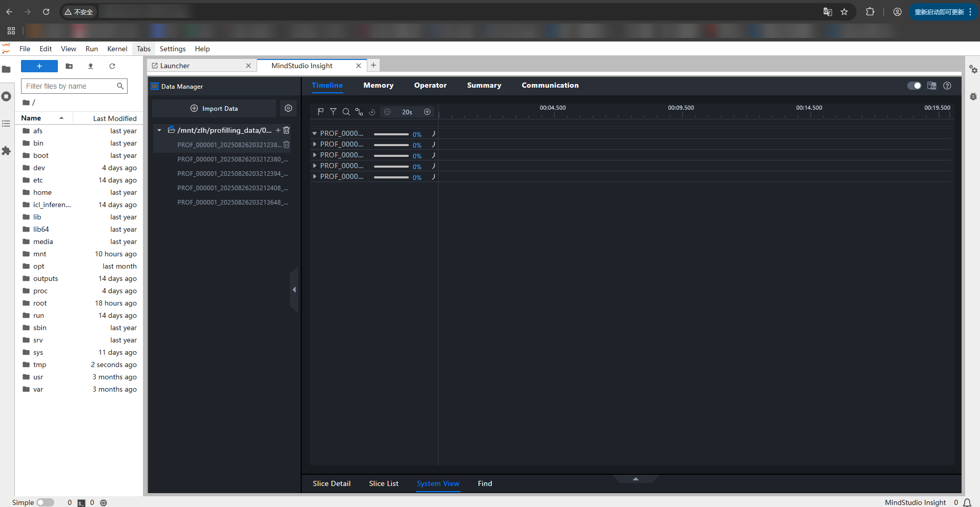Zoom in timeline with plus icon
Viewport: 980px width, 507px height.
click(x=427, y=112)
